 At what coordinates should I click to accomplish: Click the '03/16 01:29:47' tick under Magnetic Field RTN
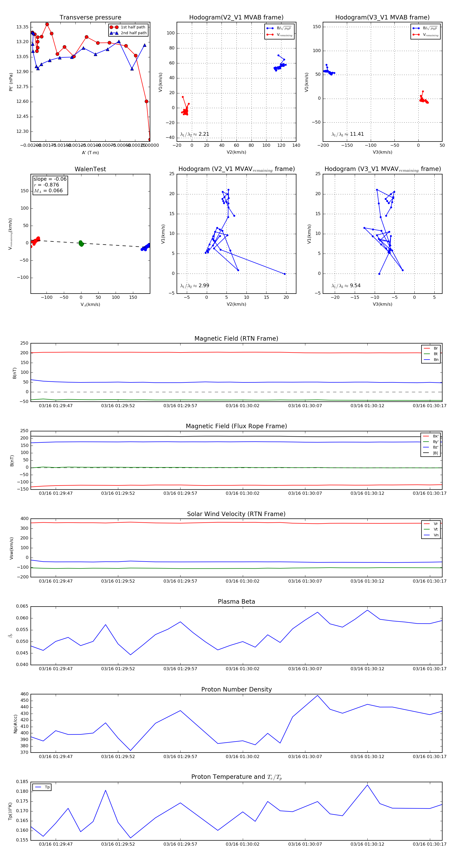55,406
